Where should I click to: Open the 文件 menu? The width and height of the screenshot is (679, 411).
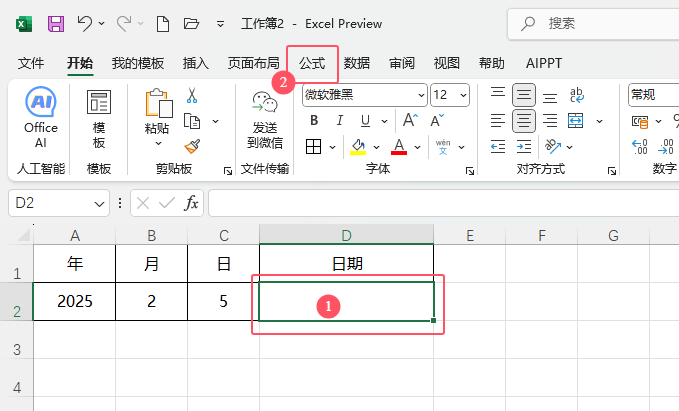pyautogui.click(x=31, y=63)
